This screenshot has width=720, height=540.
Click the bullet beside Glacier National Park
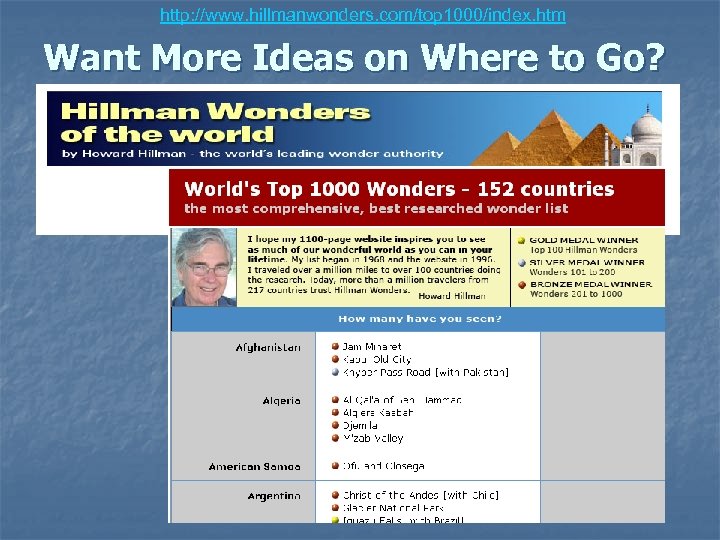click(335, 508)
